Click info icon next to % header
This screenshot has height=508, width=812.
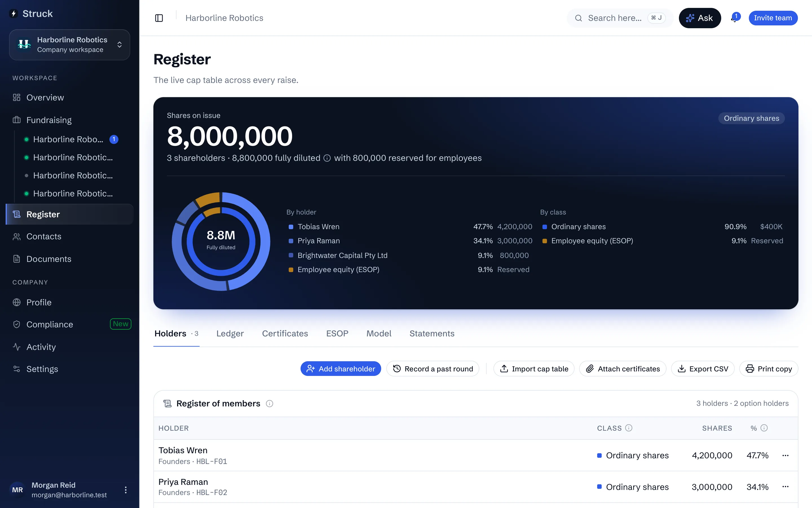pyautogui.click(x=764, y=428)
